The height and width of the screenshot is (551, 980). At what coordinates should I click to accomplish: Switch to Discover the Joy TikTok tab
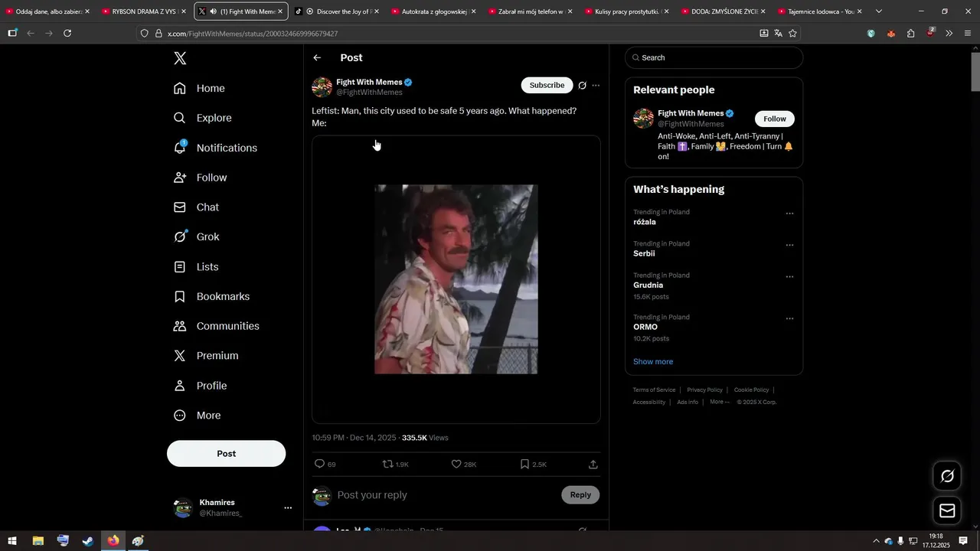(337, 11)
